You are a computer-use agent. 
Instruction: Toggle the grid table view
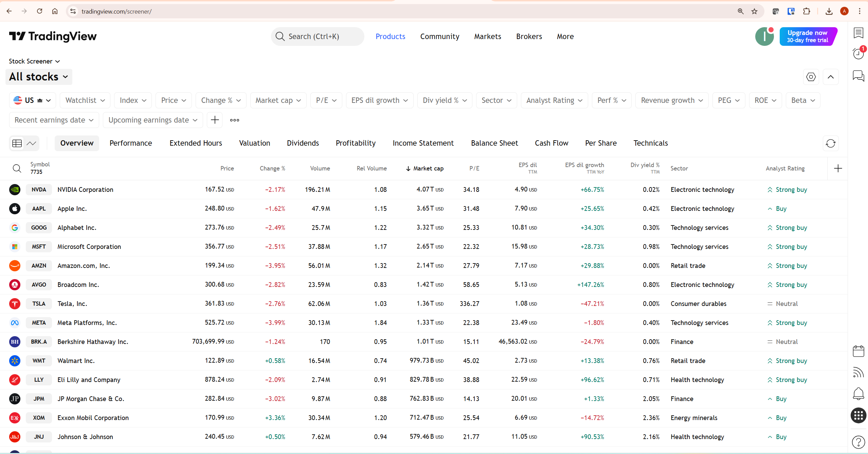[x=17, y=143]
